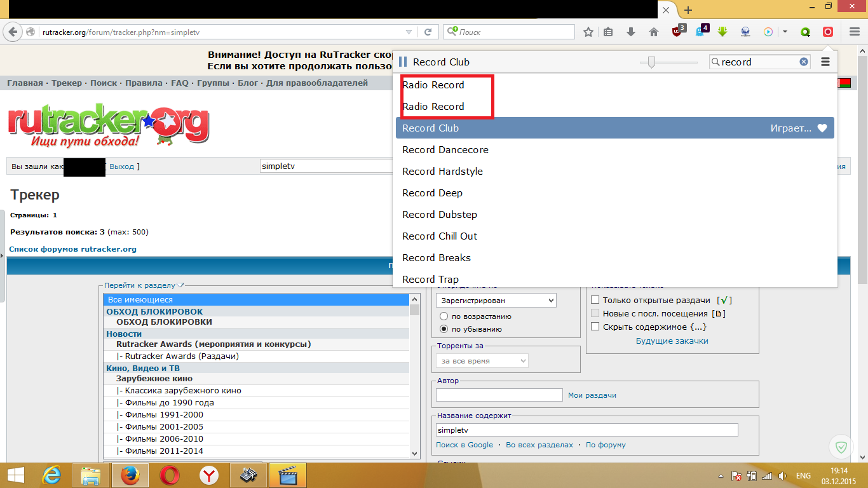868x488 pixels.
Task: Click the rutracker.org logo
Action: 108,125
